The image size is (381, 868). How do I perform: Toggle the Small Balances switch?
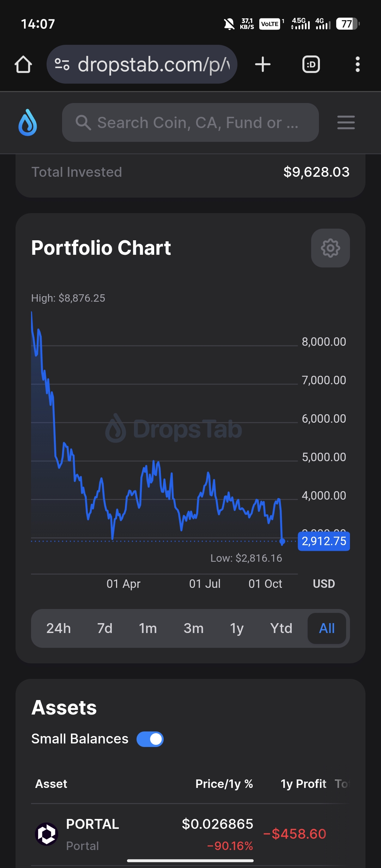(x=150, y=739)
